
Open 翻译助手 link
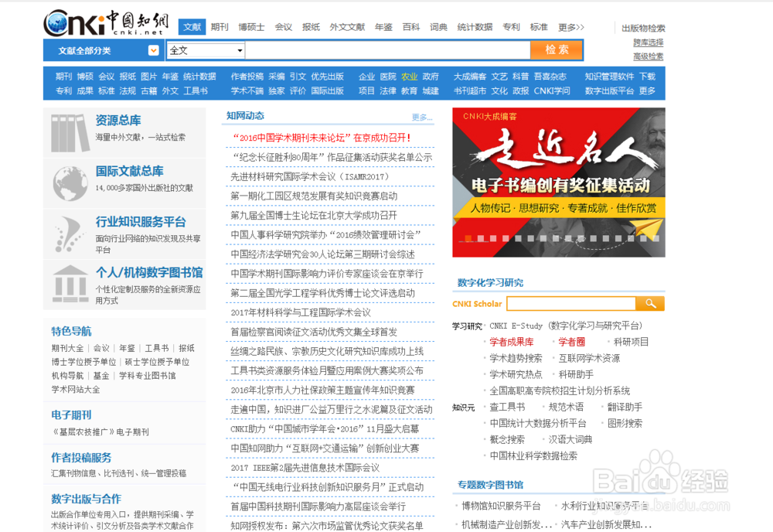(x=625, y=407)
